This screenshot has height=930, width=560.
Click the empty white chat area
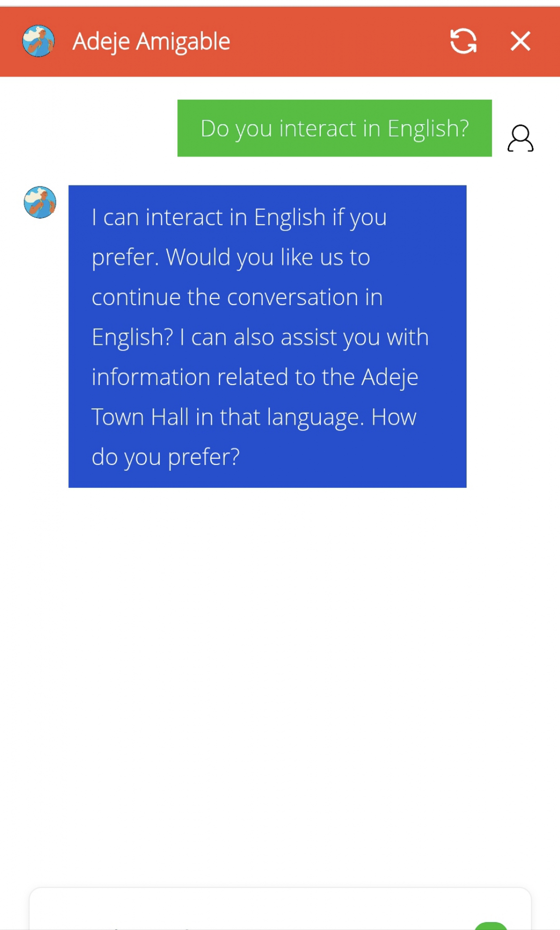pyautogui.click(x=280, y=678)
